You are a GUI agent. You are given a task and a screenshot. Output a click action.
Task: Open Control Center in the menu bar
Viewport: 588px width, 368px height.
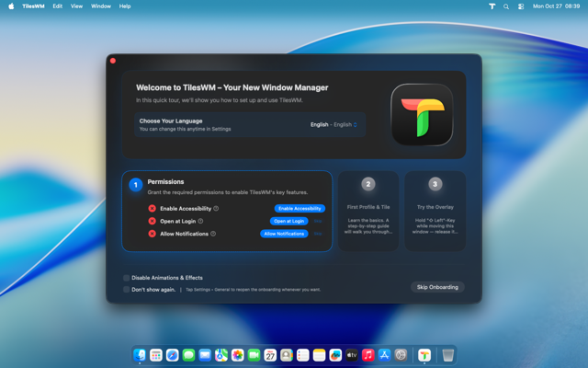(x=521, y=6)
